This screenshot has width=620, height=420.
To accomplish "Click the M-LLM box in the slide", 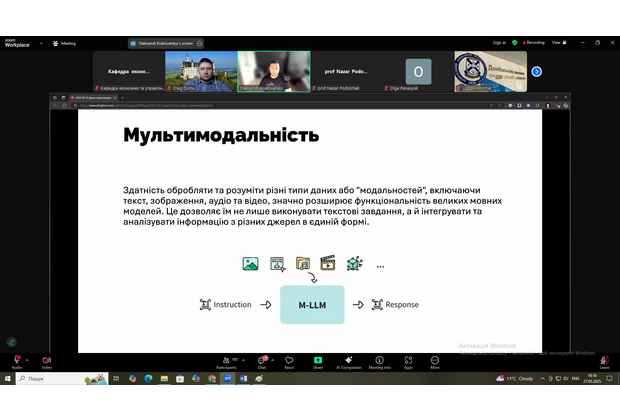I will click(312, 305).
